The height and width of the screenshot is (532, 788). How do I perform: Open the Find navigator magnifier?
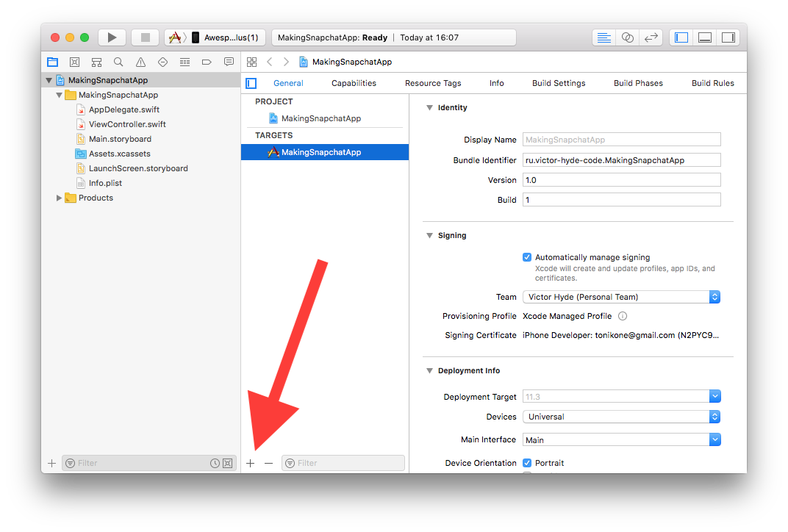click(118, 62)
